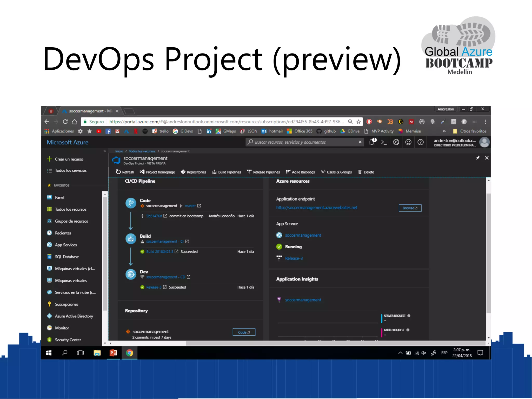Click the blade horizontal scrollbar
532x399 pixels.
tap(336, 343)
